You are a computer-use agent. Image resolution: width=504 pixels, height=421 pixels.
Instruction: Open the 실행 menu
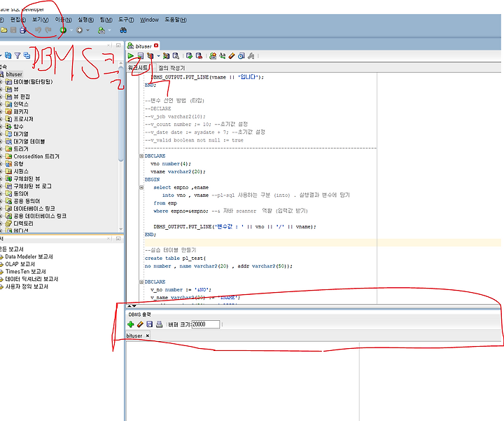tap(85, 20)
